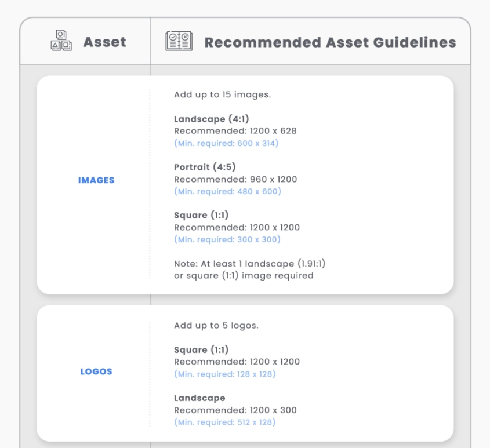This screenshot has height=448, width=490.
Task: Click the note about landscape image required
Action: coord(250,269)
